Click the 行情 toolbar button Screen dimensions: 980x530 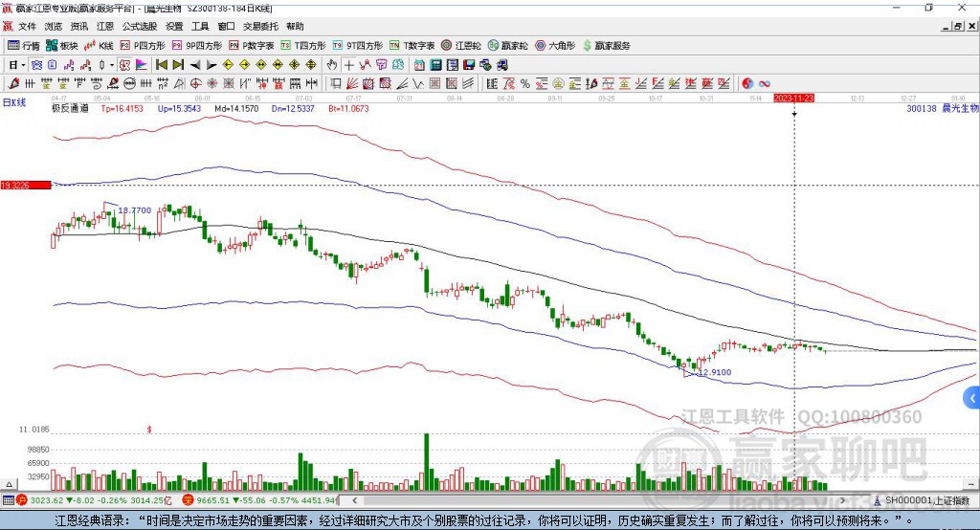[x=24, y=46]
